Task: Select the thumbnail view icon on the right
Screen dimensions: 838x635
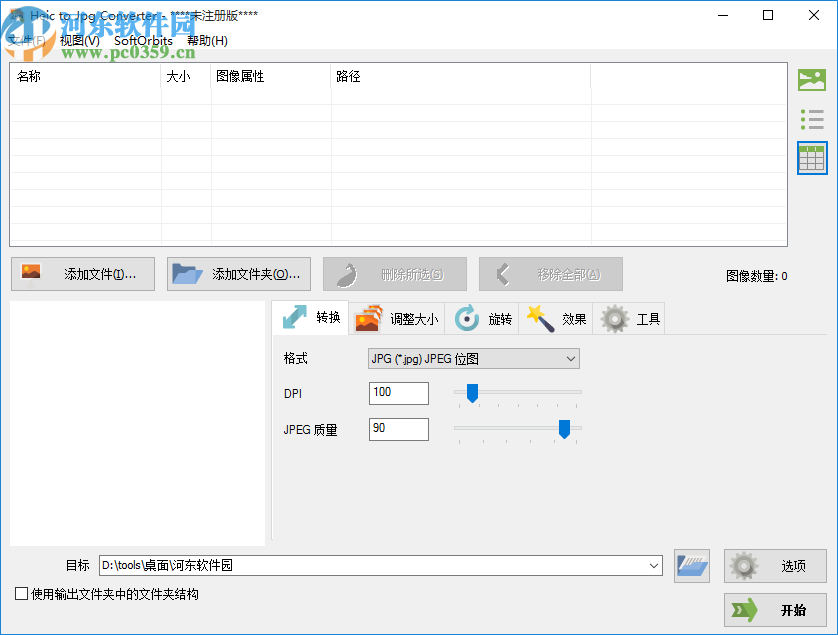Action: pyautogui.click(x=811, y=78)
